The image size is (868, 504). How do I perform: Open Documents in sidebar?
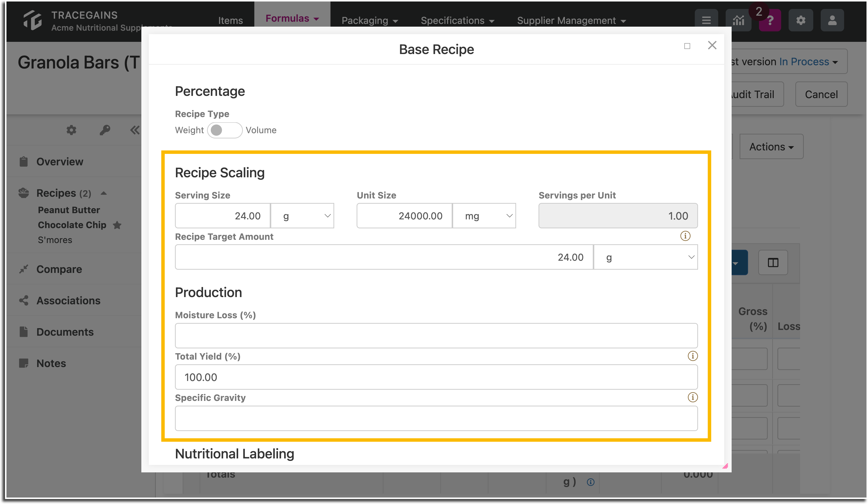pyautogui.click(x=65, y=332)
